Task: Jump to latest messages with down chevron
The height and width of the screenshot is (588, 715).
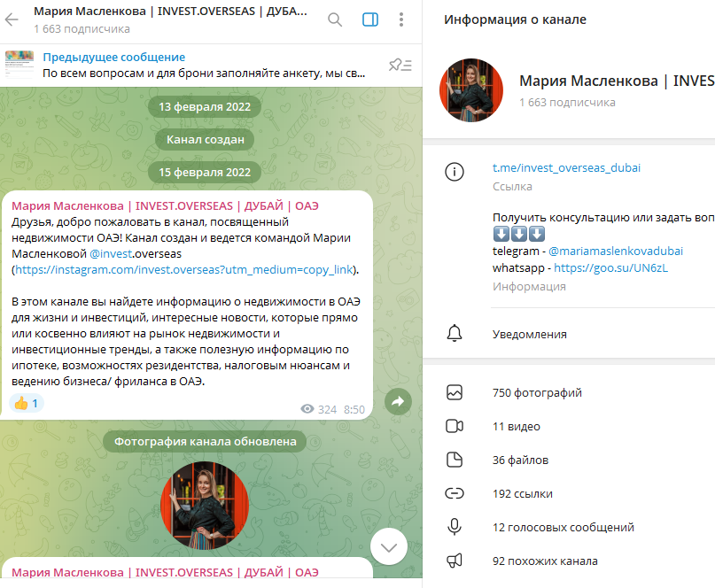Action: coord(388,547)
